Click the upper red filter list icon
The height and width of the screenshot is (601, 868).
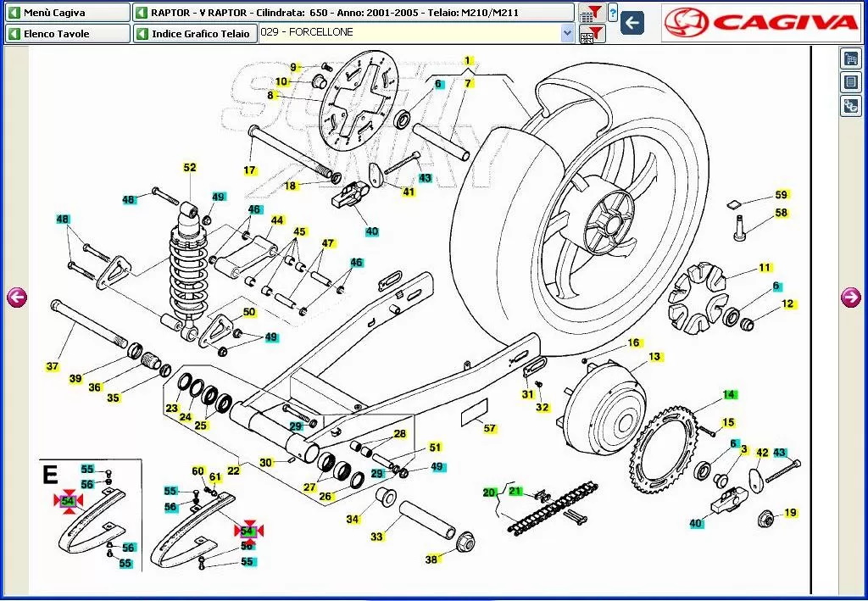[x=591, y=13]
